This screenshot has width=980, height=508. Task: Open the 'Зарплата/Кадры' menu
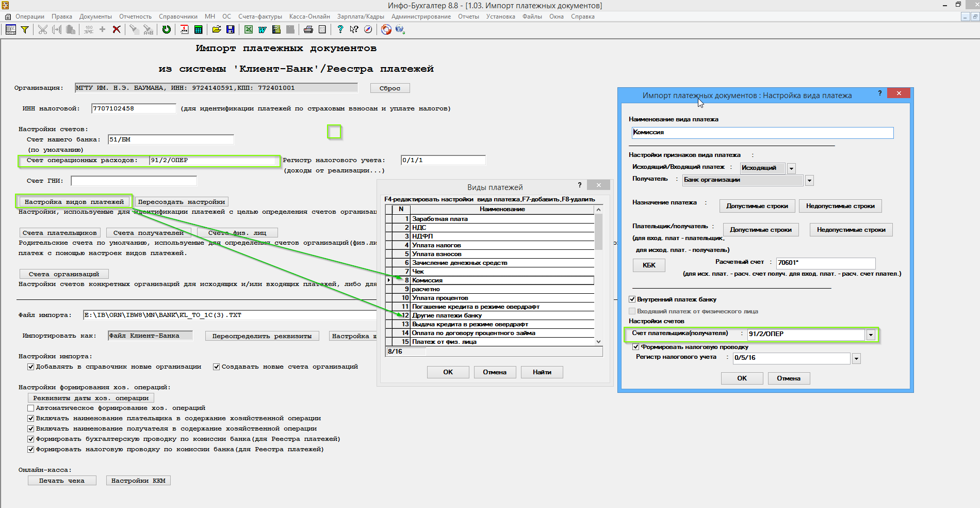click(361, 17)
